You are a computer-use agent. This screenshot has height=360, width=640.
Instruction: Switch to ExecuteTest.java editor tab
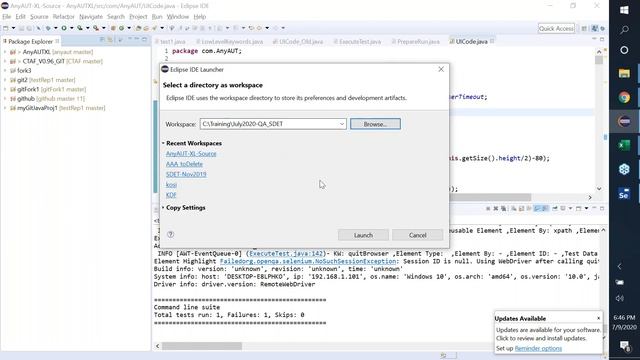click(360, 42)
